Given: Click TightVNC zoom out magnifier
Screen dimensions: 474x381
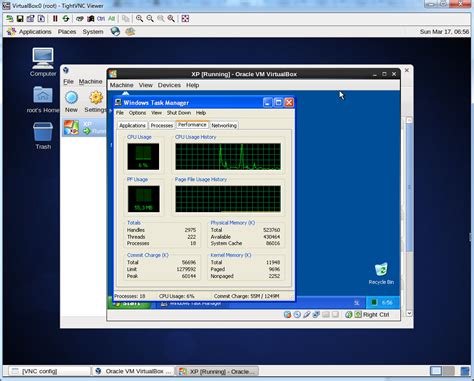Looking at the screenshot, I should tap(150, 19).
